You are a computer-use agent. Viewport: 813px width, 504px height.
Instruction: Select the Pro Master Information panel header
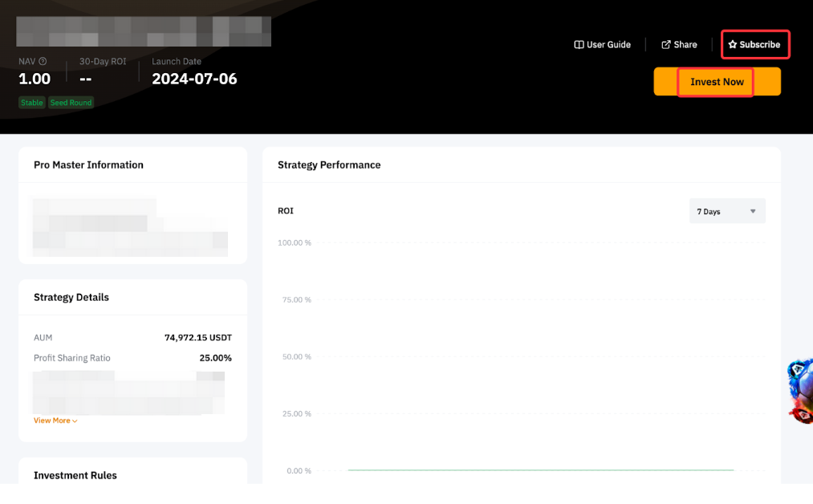tap(88, 165)
